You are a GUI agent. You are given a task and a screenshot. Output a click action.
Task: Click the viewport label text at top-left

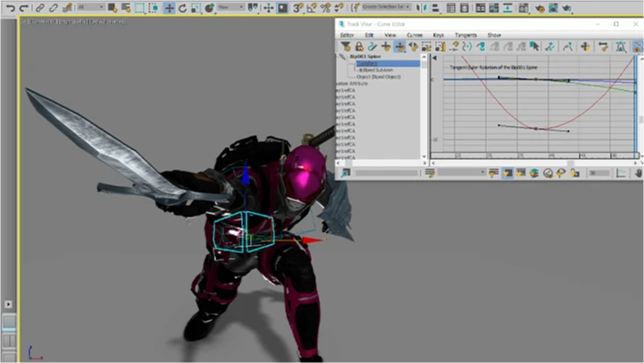(x=75, y=21)
